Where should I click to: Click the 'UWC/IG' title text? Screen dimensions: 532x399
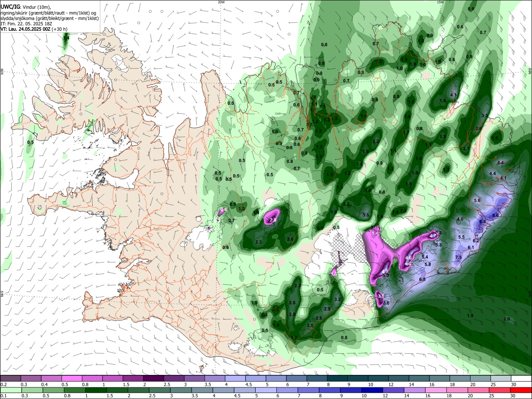click(10, 7)
